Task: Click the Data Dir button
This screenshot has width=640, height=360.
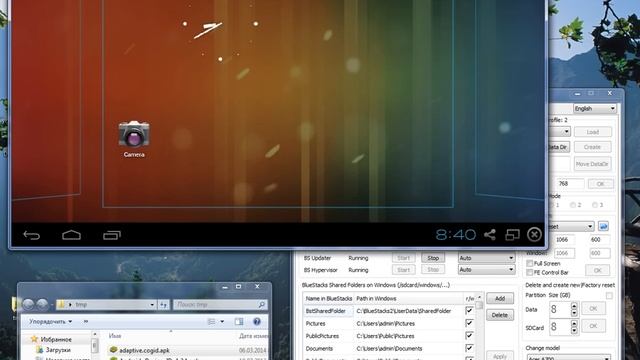Action: (x=559, y=147)
